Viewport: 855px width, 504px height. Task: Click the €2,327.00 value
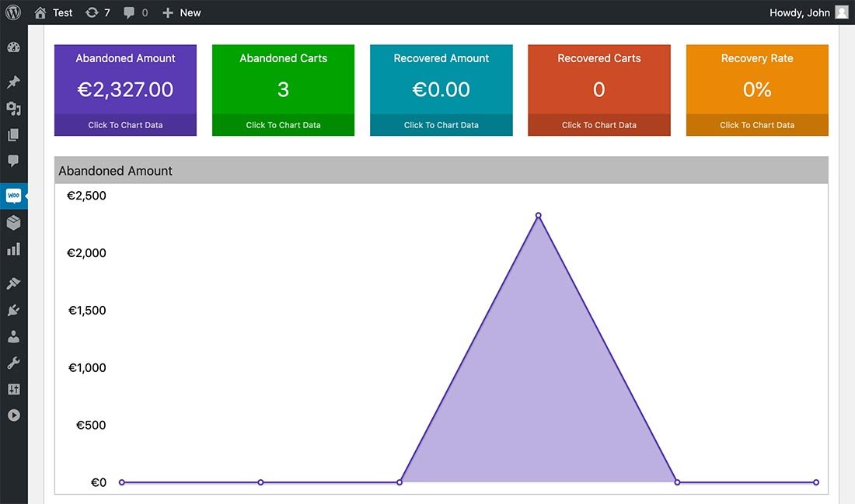tap(125, 89)
